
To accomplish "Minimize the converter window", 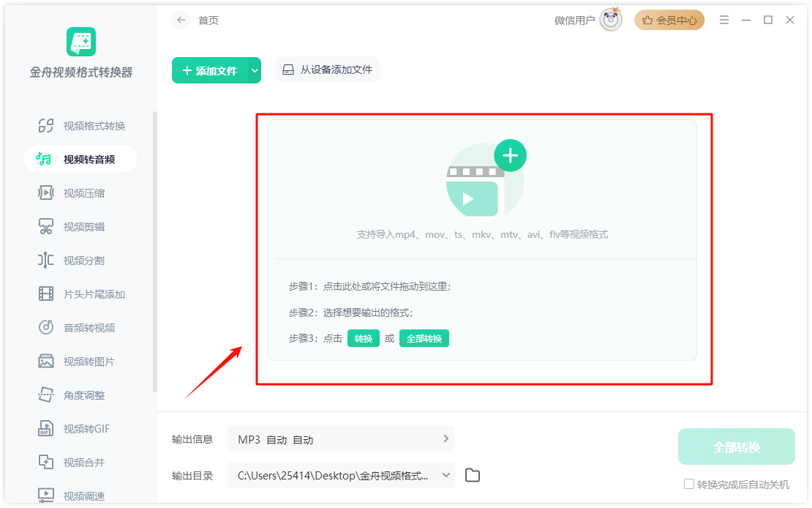I will (745, 20).
